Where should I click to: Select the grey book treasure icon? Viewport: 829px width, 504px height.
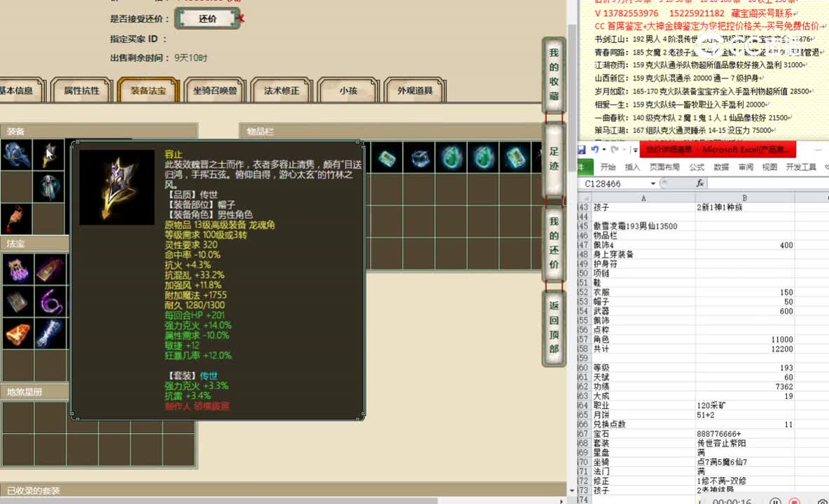pyautogui.click(x=18, y=302)
